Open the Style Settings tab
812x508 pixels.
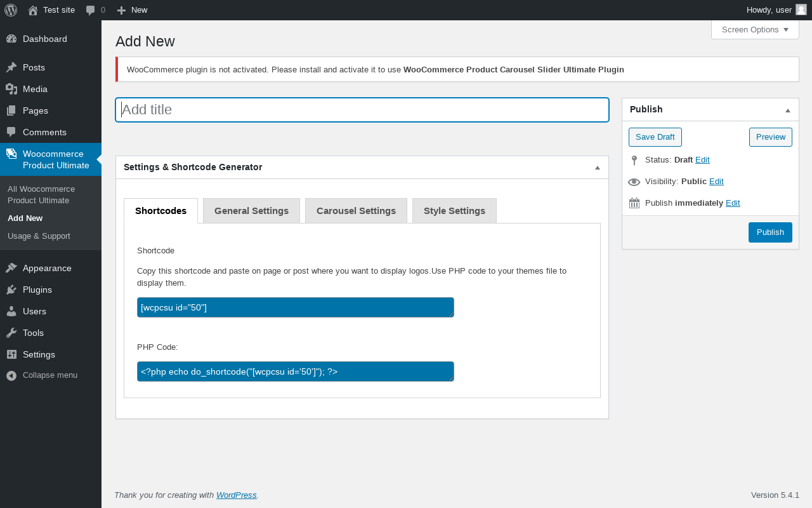454,211
